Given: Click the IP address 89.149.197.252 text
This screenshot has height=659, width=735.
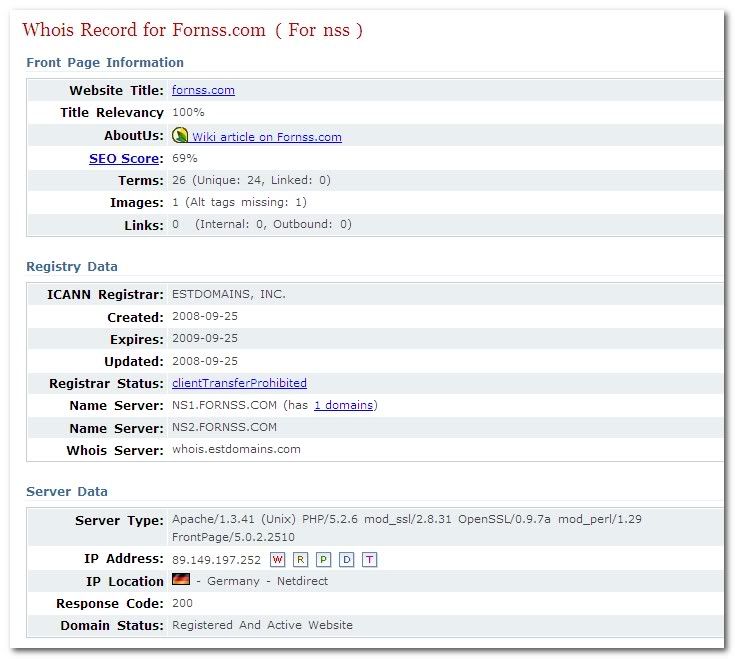Looking at the screenshot, I should tap(216, 560).
